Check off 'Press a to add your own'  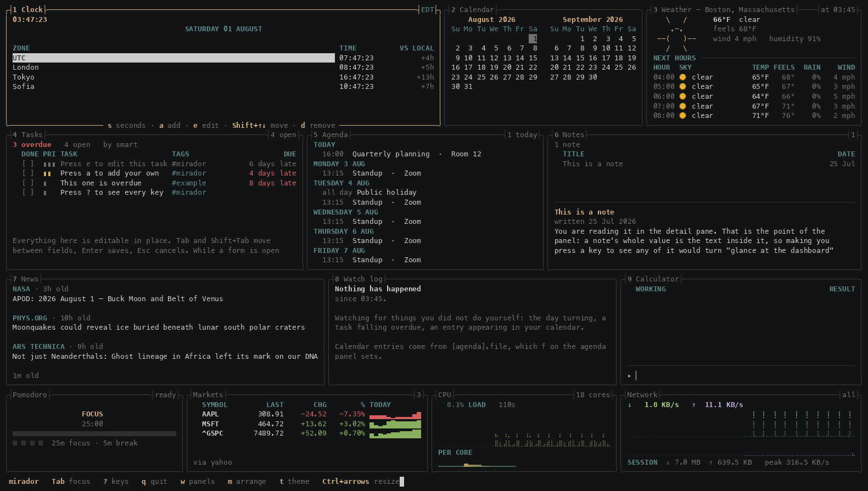pyautogui.click(x=28, y=173)
